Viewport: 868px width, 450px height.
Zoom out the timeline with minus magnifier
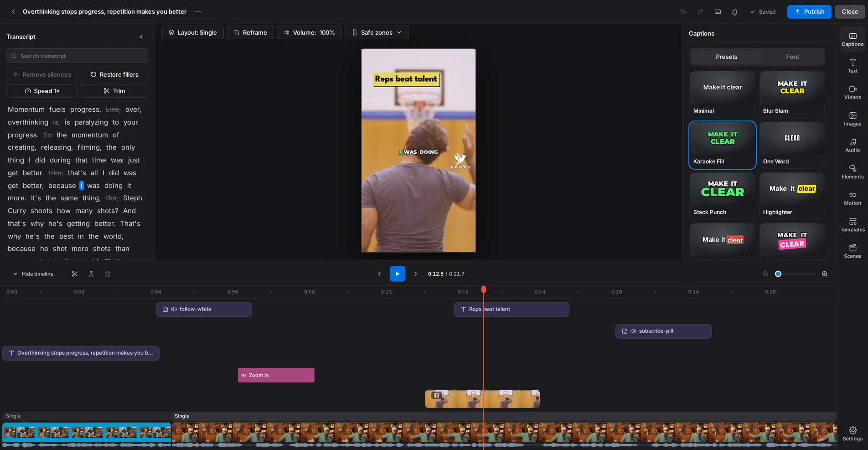pyautogui.click(x=765, y=274)
